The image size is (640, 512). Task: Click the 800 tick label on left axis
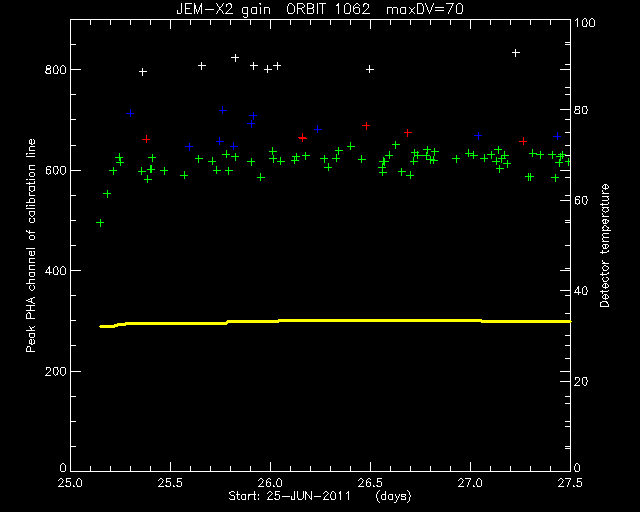55,70
